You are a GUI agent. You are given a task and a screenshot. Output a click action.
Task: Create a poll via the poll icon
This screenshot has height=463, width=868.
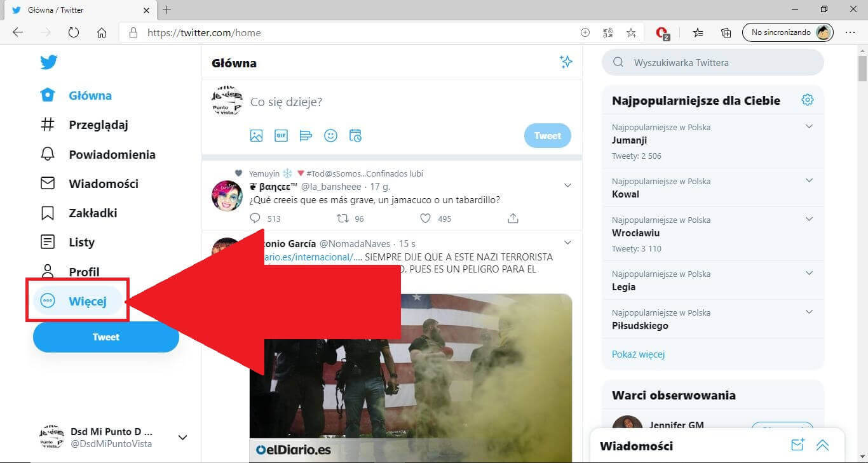306,135
